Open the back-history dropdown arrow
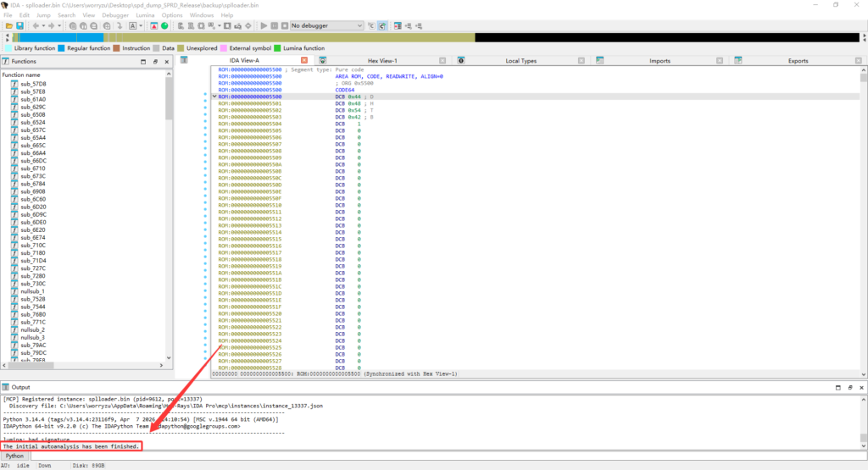 (43, 26)
